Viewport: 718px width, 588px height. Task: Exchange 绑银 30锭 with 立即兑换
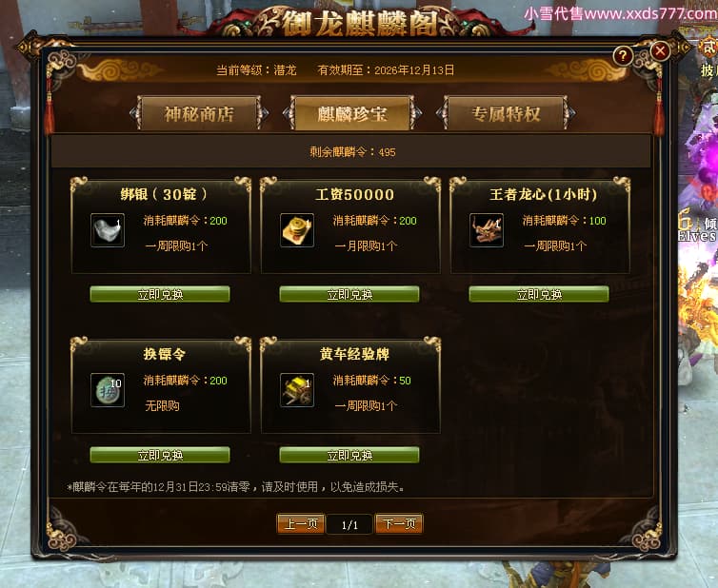[160, 294]
